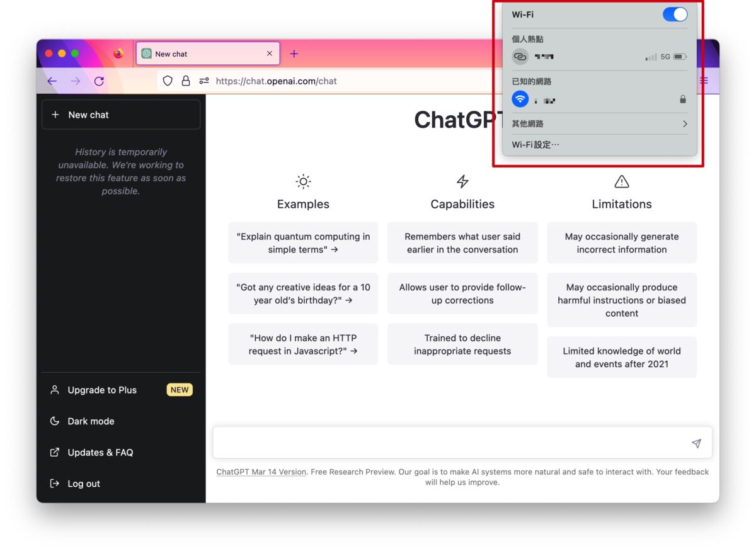Open ChatGPT Mar 14 Version link
Image resolution: width=756 pixels, height=551 pixels.
[x=261, y=472]
